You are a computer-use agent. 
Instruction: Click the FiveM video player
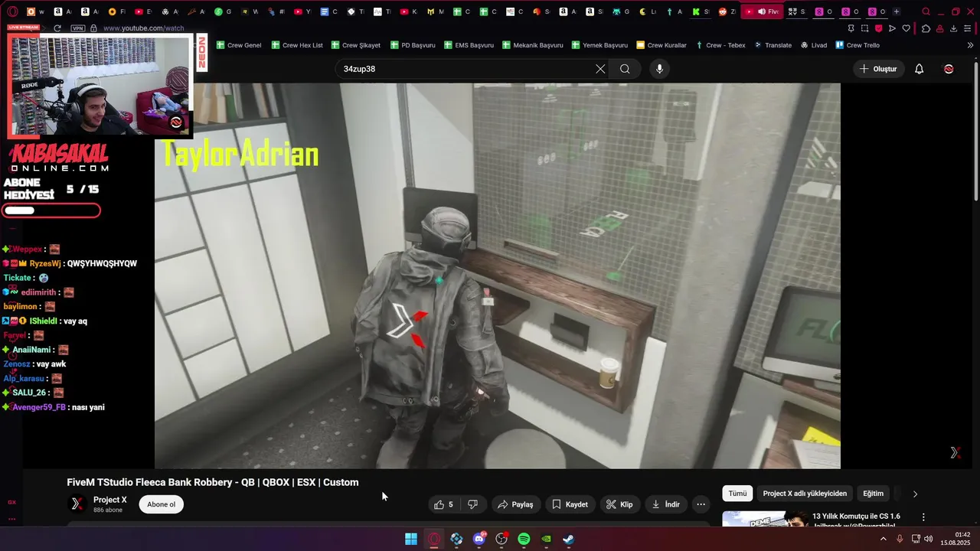[498, 275]
